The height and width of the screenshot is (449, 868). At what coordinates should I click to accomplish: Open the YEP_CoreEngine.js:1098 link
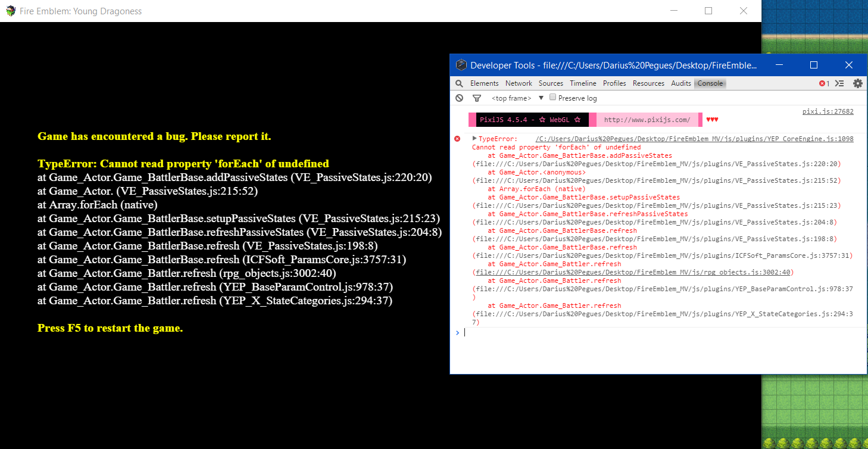[694, 139]
